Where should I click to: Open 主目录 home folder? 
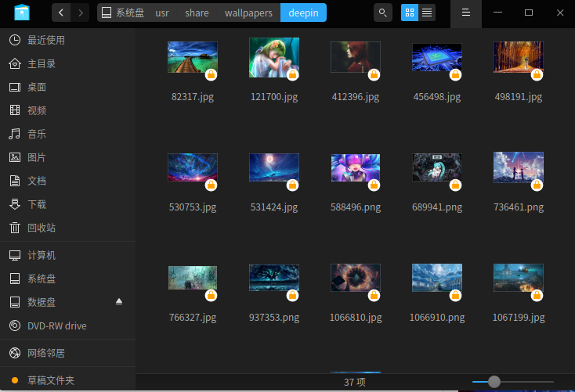[x=68, y=63]
